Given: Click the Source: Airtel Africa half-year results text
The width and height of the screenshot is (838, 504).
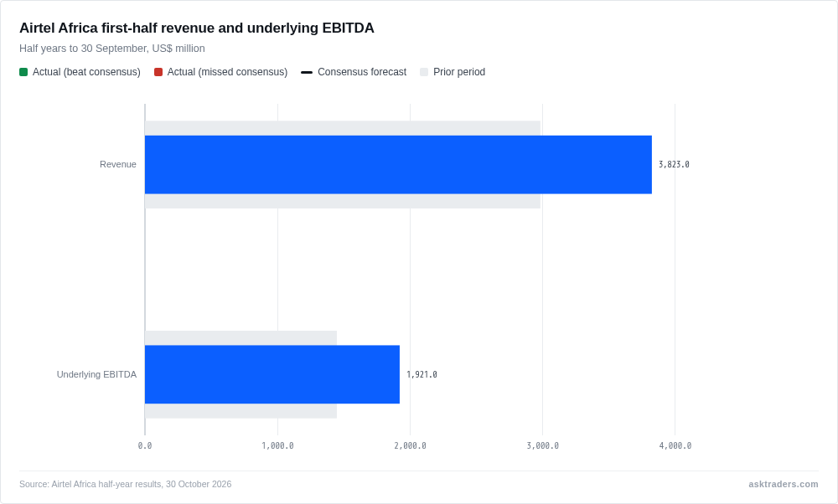Looking at the screenshot, I should (x=126, y=484).
